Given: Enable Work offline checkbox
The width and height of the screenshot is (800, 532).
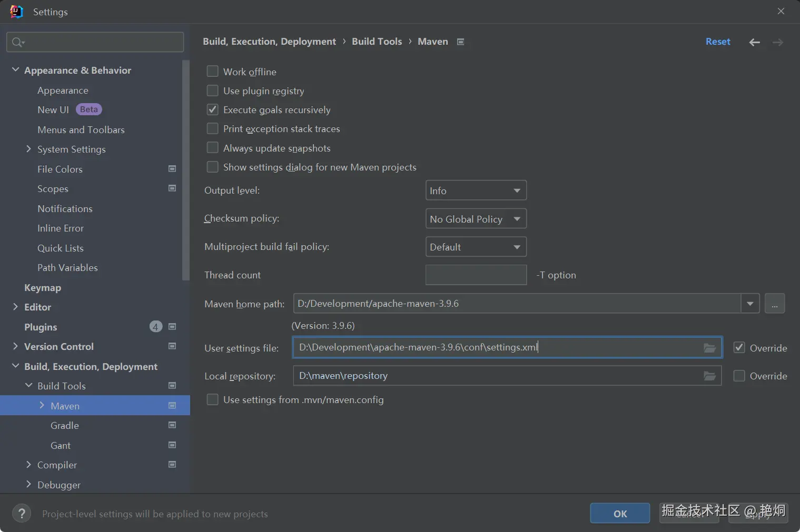Looking at the screenshot, I should [213, 72].
